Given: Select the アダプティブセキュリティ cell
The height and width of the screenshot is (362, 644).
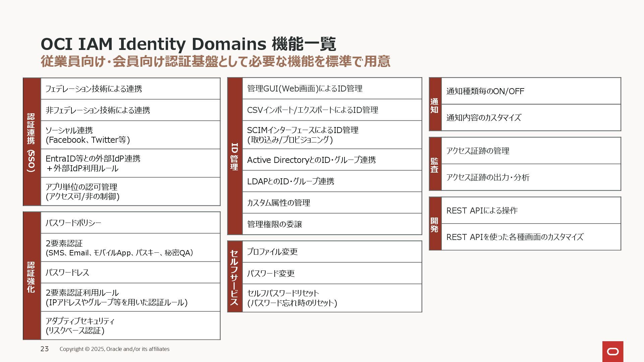Looking at the screenshot, I should [130, 326].
